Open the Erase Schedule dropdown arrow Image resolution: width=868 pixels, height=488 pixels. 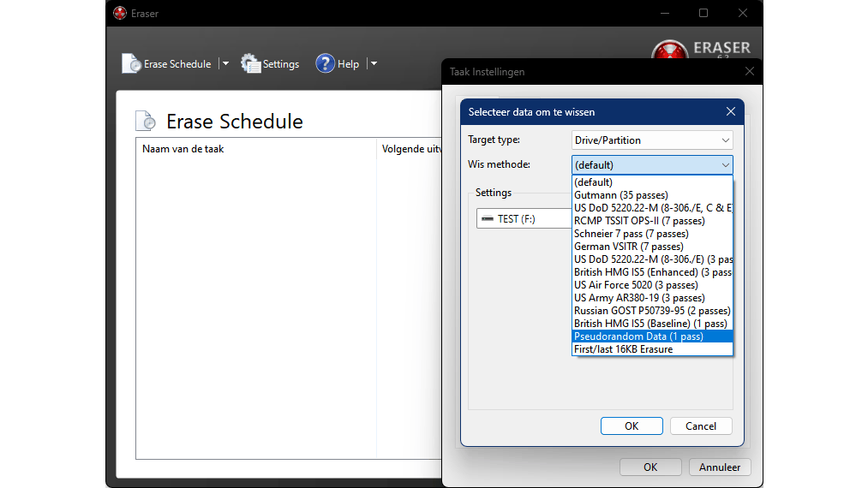coord(225,63)
